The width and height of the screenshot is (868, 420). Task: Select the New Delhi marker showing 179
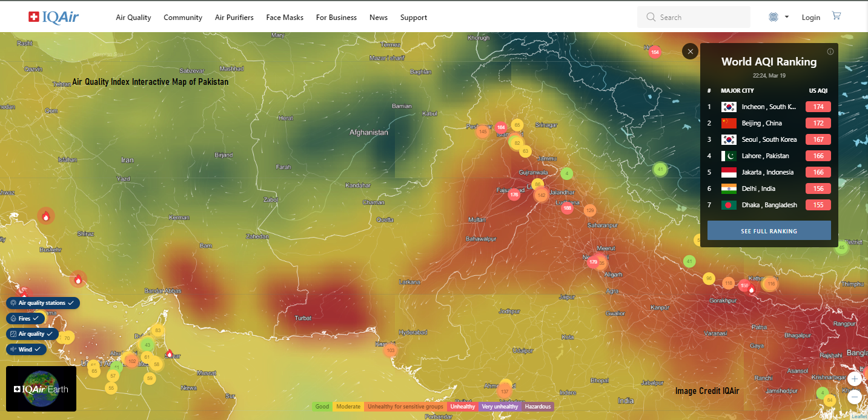593,262
